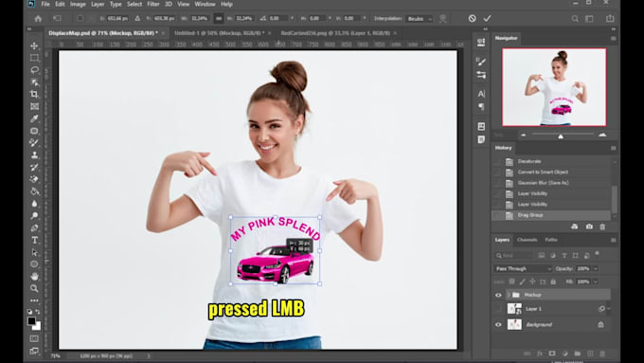The width and height of the screenshot is (644, 363).
Task: Hide the Background layer eye
Action: (498, 324)
